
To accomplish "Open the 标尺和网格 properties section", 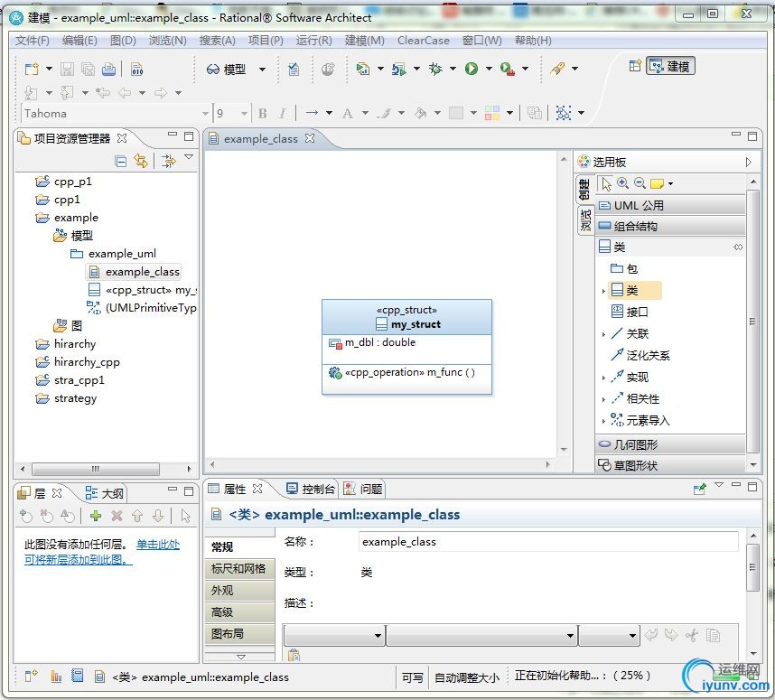I will click(239, 569).
